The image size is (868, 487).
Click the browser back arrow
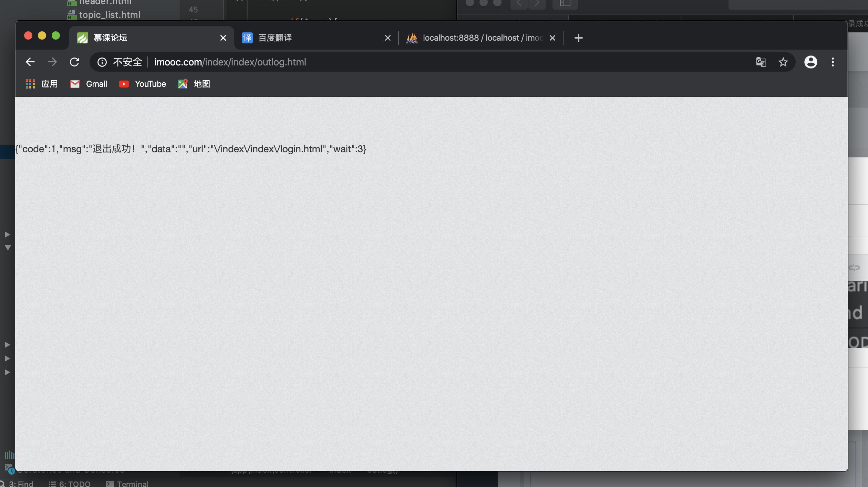(30, 62)
